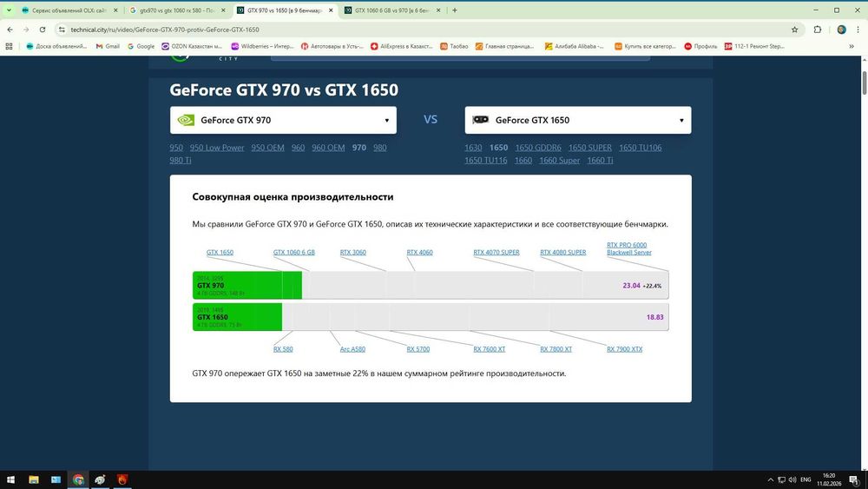Open the browser extensions puzzle icon

pyautogui.click(x=818, y=30)
